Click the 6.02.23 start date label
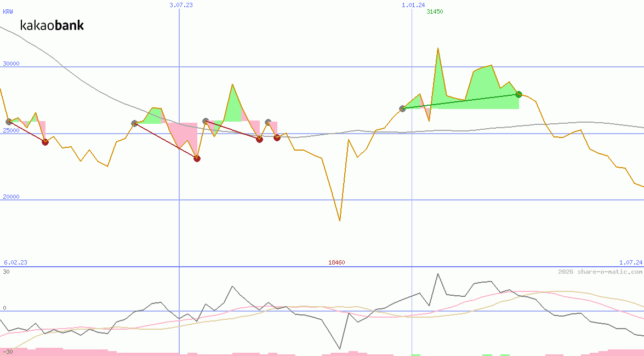Image resolution: width=644 pixels, height=356 pixels. pyautogui.click(x=15, y=262)
